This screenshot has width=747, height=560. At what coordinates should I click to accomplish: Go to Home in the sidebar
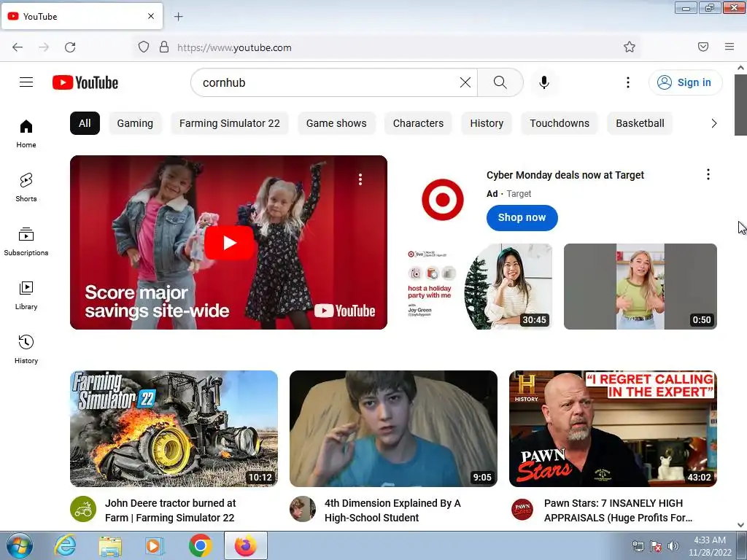click(26, 134)
